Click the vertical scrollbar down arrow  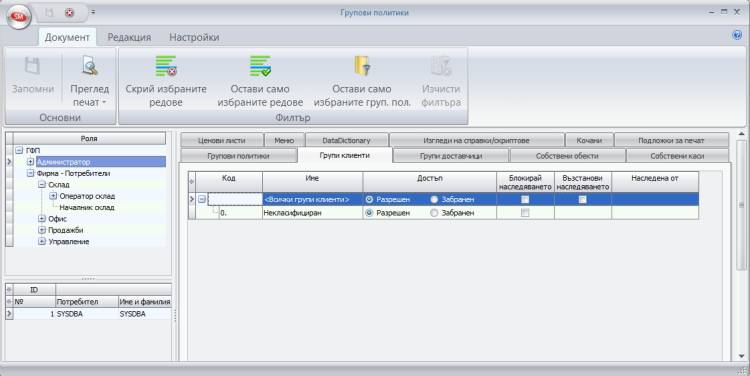click(x=742, y=356)
